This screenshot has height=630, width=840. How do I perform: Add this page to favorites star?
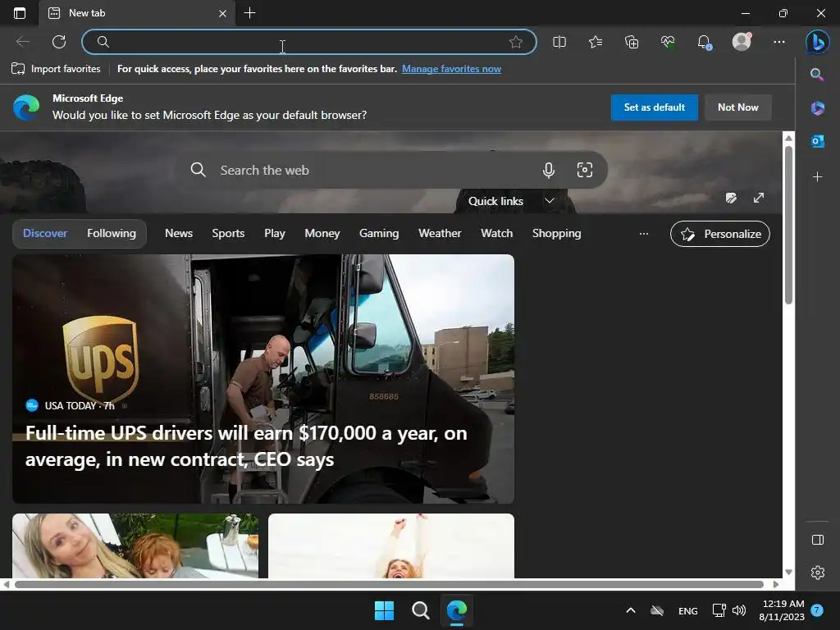click(x=515, y=42)
